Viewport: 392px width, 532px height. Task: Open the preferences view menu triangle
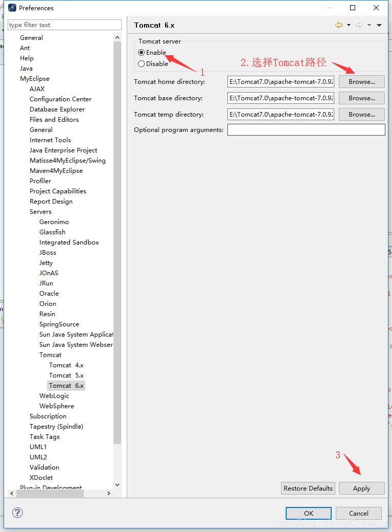click(x=379, y=25)
